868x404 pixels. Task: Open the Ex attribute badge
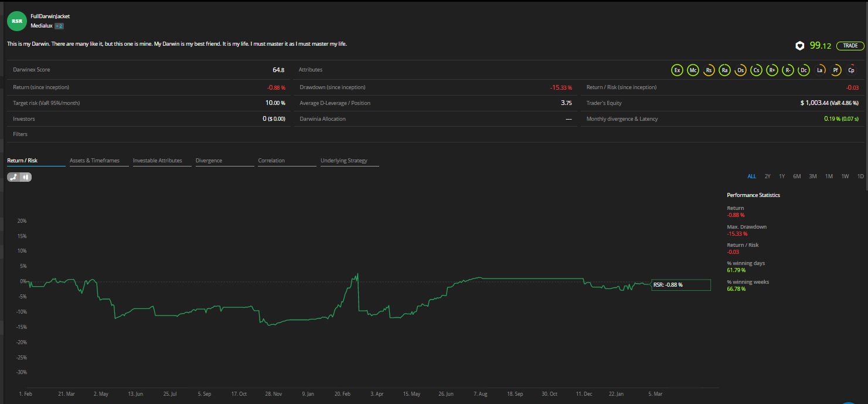677,70
